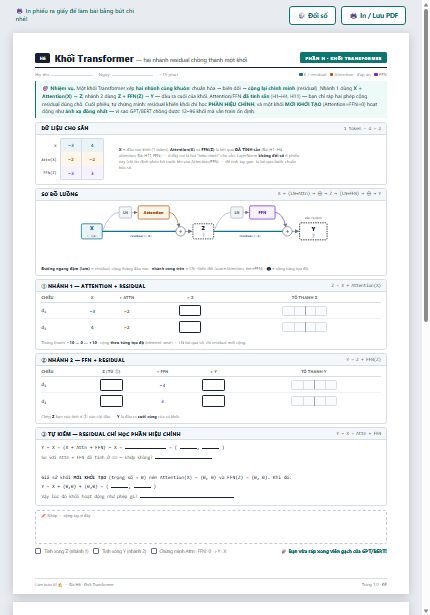Click the purple FFN node in the diagram

coord(262,213)
